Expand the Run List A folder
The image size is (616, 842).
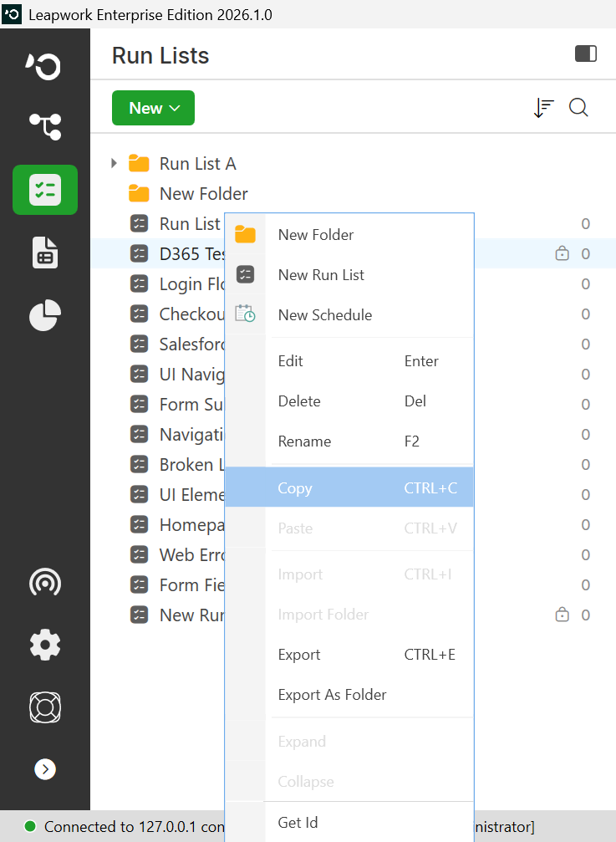pyautogui.click(x=114, y=163)
